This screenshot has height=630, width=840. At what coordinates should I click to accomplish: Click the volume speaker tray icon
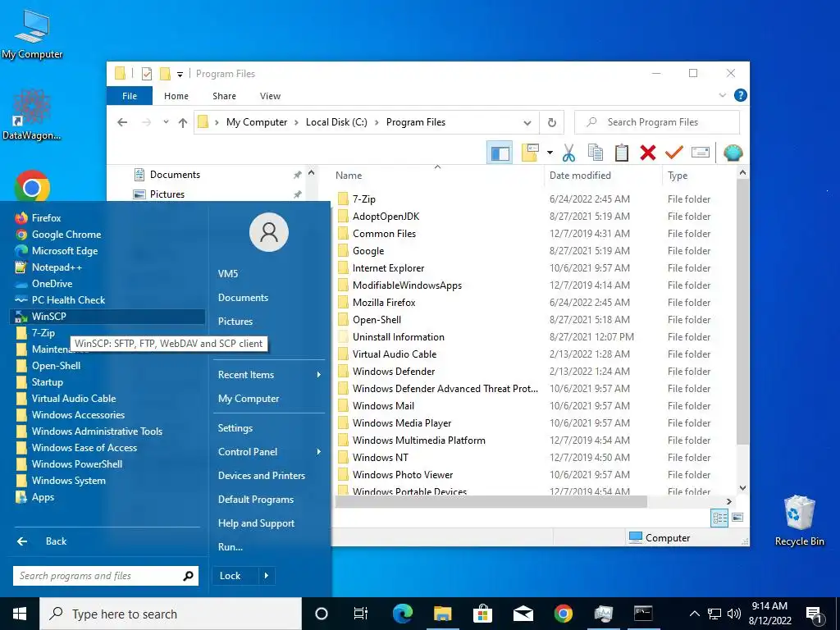734,614
